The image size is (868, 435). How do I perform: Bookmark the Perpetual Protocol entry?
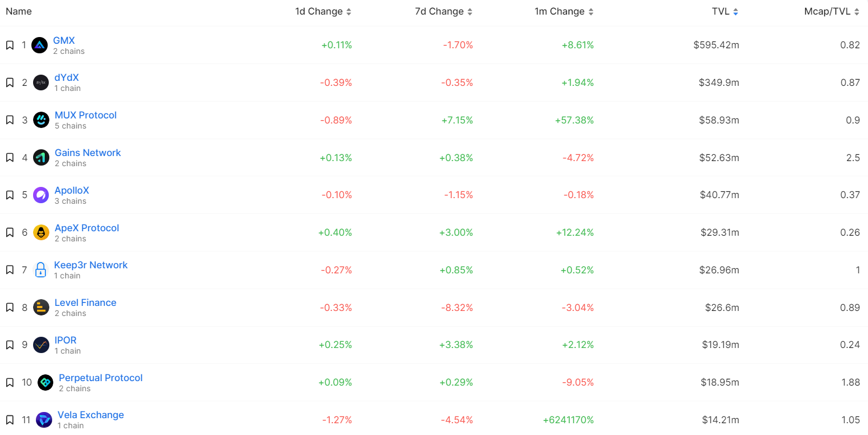point(10,382)
